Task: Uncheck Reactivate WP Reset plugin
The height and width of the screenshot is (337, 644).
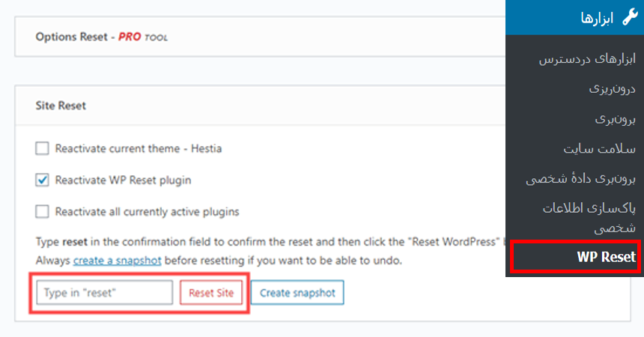Action: (42, 180)
